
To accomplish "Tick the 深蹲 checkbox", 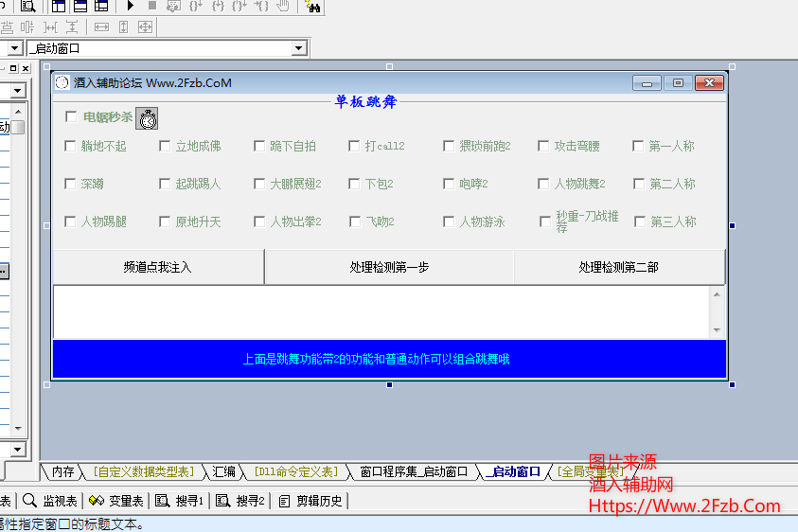I will 70,184.
